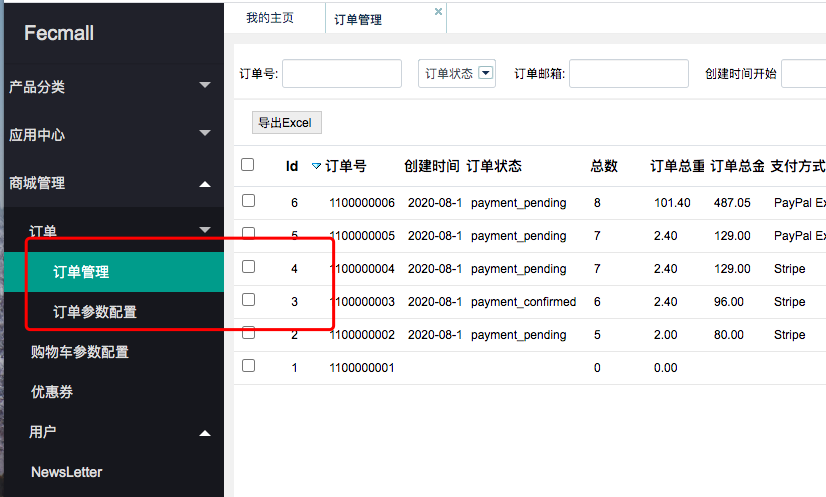Click order number 1100000006
826x497 pixels.
[x=362, y=203]
